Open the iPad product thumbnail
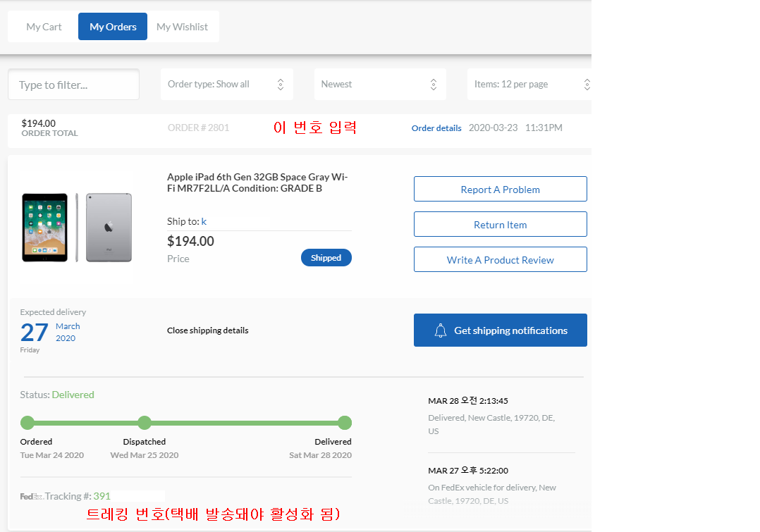Viewport: 760px width, 532px height. pos(77,227)
